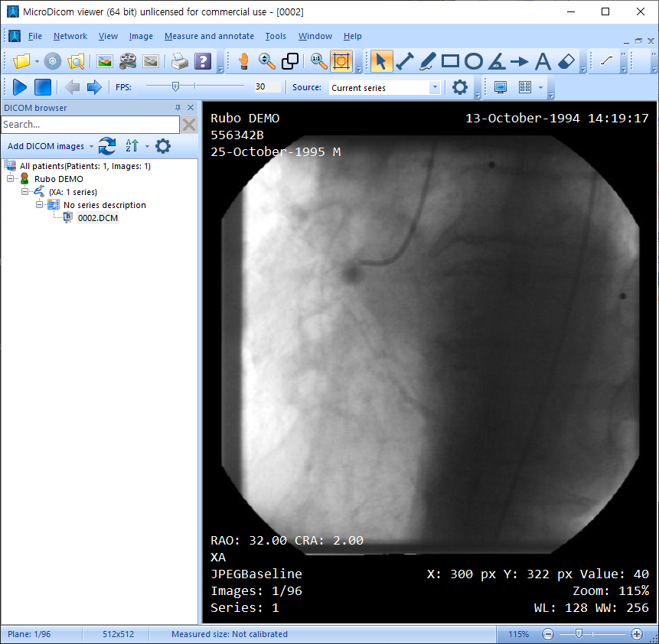Collapse the No series description node
The width and height of the screenshot is (659, 644).
(39, 204)
